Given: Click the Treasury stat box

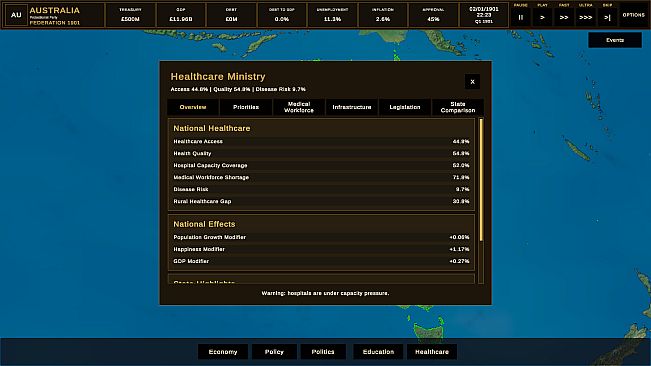Looking at the screenshot, I should pyautogui.click(x=130, y=15).
